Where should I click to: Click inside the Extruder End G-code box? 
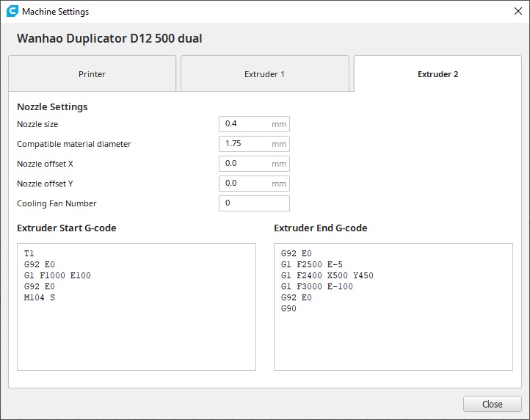click(393, 307)
